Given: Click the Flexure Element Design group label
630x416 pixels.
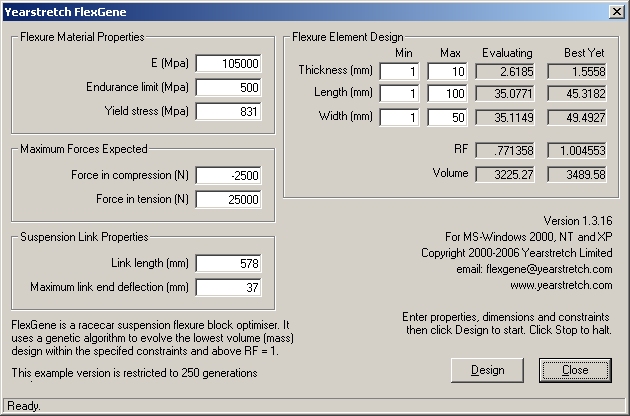Looking at the screenshot, I should pos(348,37).
